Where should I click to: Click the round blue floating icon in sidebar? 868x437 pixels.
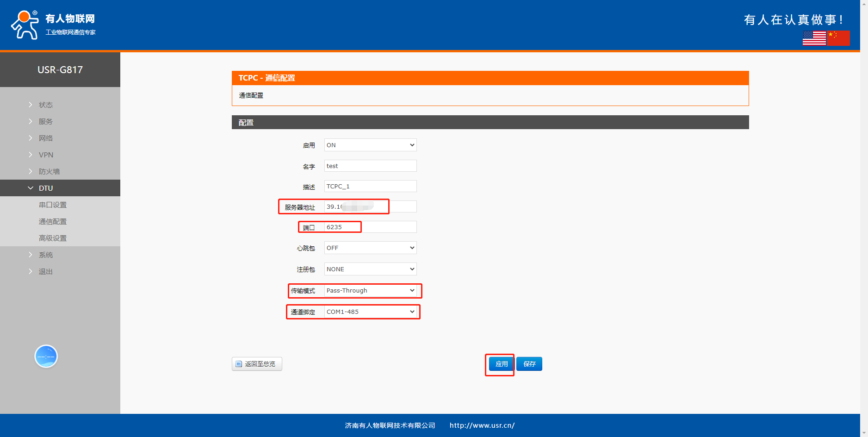pyautogui.click(x=46, y=356)
